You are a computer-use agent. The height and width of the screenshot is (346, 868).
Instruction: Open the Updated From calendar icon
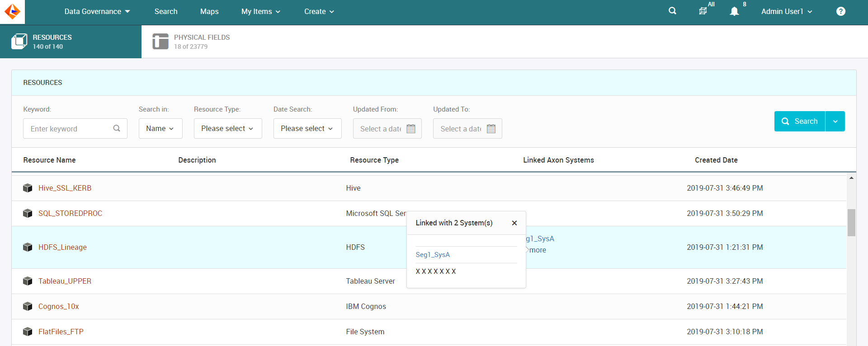point(411,129)
